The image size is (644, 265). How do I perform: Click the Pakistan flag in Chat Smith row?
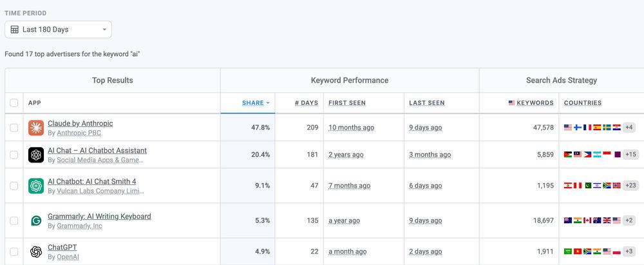pos(587,186)
